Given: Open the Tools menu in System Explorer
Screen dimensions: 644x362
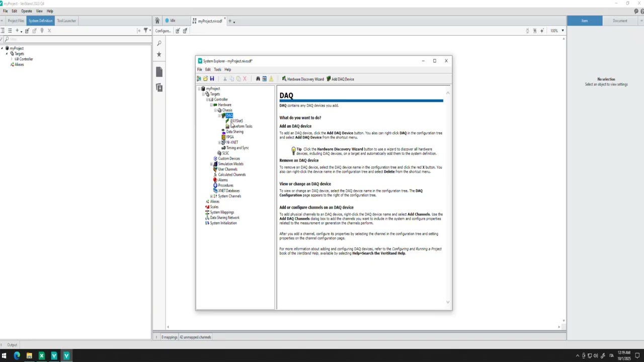Looking at the screenshot, I should coord(217,69).
